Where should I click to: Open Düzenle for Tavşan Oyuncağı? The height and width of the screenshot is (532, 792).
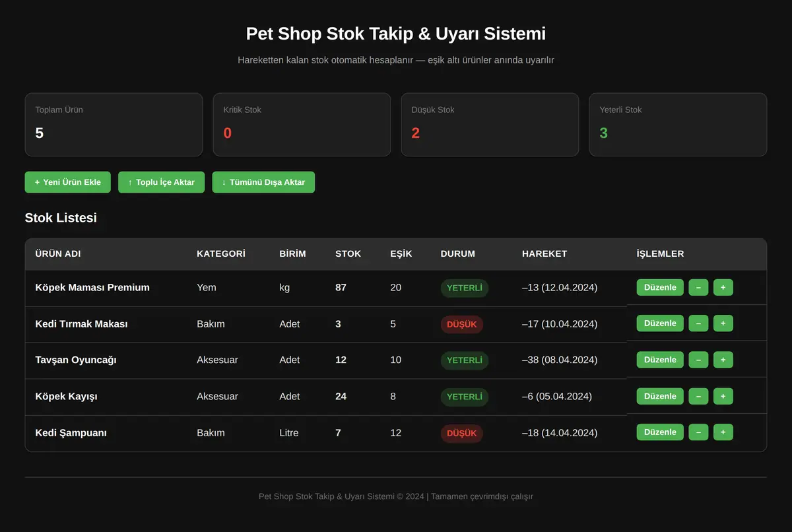(660, 360)
